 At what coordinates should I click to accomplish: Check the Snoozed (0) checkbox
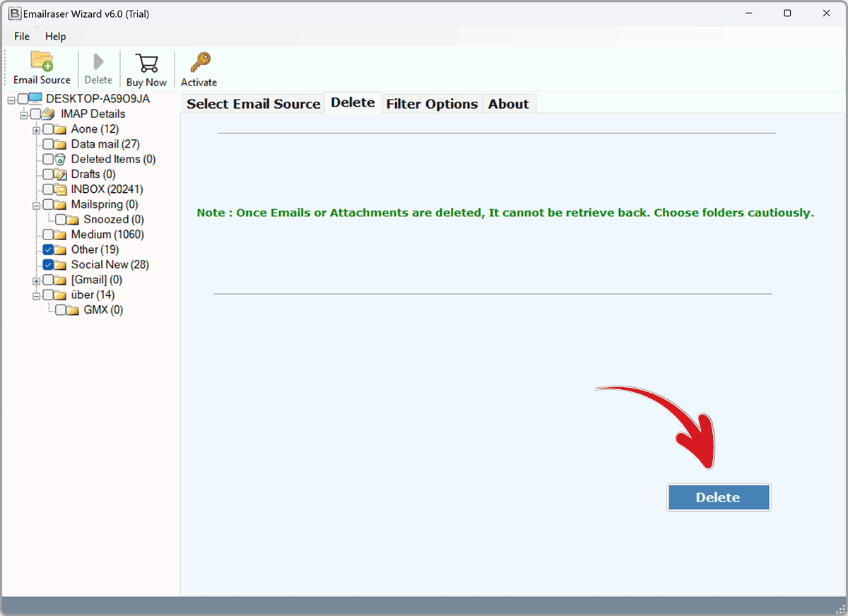click(x=61, y=220)
